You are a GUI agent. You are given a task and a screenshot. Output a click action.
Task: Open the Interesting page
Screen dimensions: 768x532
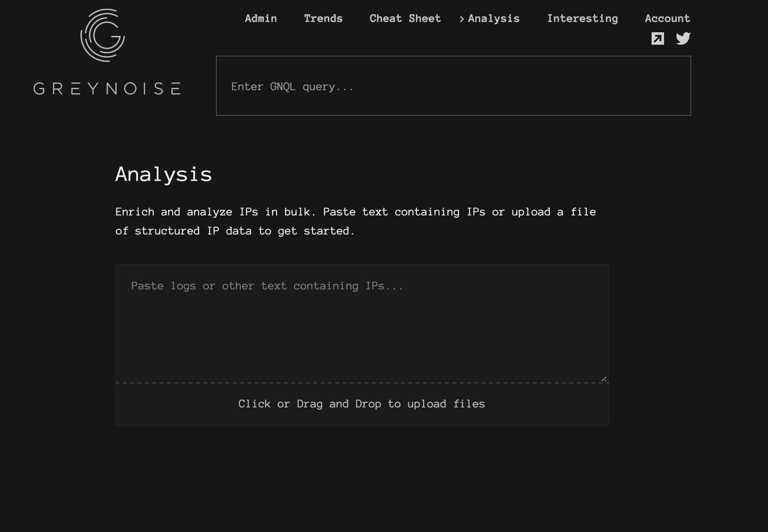pyautogui.click(x=582, y=19)
